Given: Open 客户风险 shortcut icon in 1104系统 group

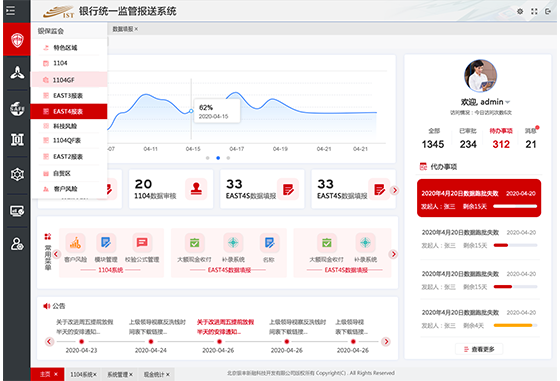Looking at the screenshot, I should tap(75, 243).
